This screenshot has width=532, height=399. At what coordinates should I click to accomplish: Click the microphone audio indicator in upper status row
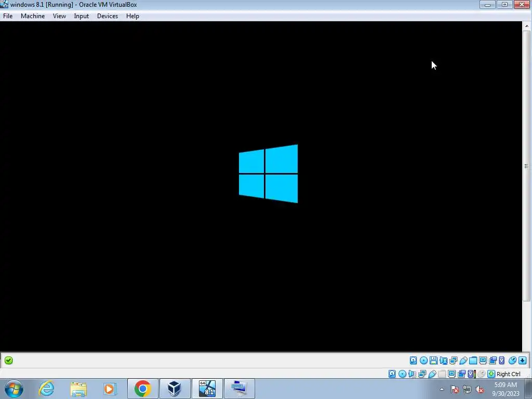tap(444, 361)
